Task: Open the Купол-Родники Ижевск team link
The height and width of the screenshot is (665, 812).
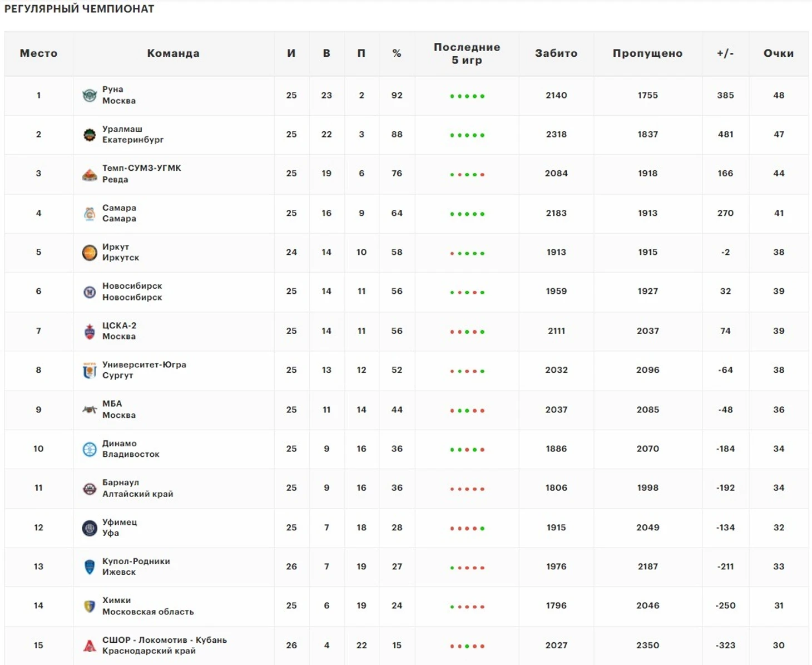Action: 136,567
